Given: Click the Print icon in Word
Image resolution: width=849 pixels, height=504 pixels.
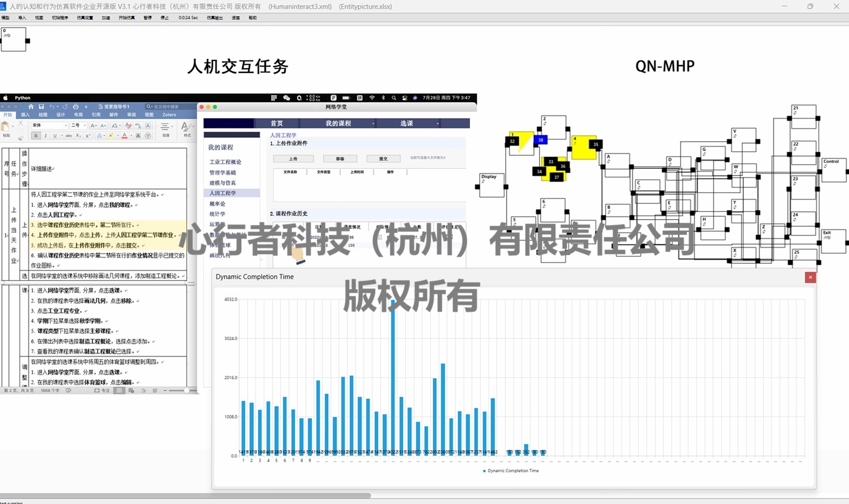Looking at the screenshot, I should [76, 107].
